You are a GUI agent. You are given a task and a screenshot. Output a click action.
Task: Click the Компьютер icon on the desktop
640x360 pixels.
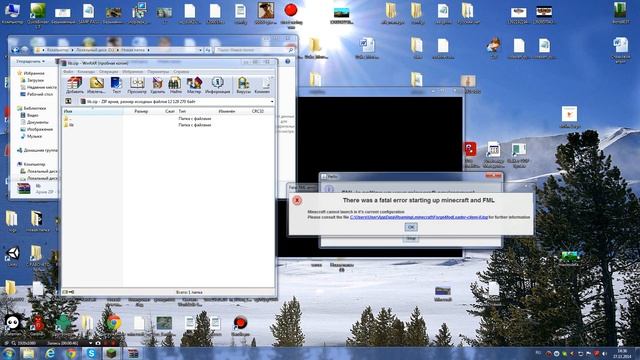(12, 12)
